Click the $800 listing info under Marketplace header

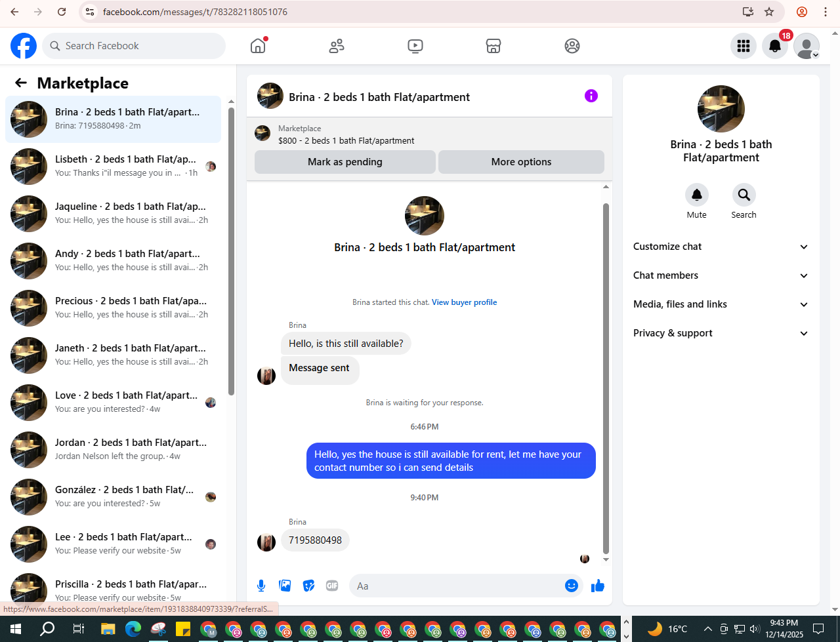pos(346,140)
